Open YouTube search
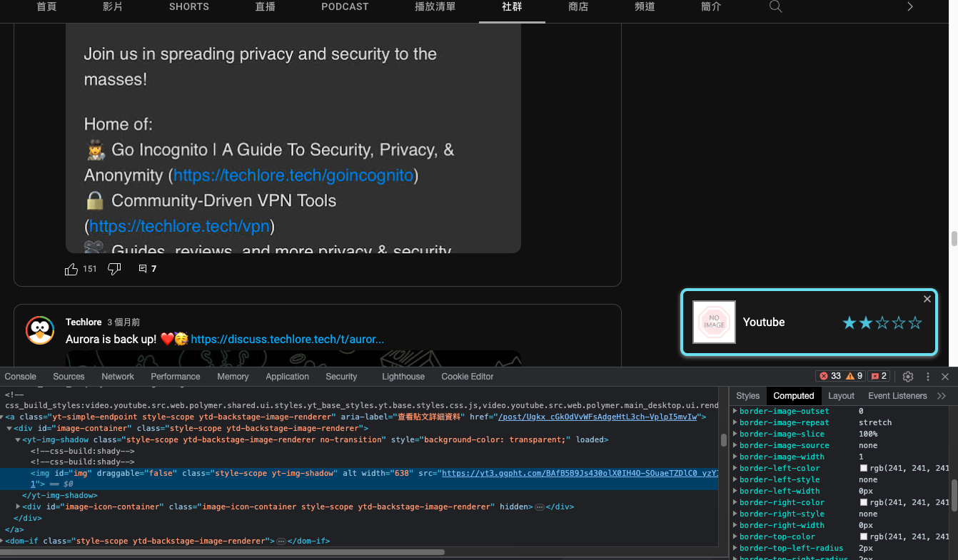The image size is (958, 560). [776, 7]
